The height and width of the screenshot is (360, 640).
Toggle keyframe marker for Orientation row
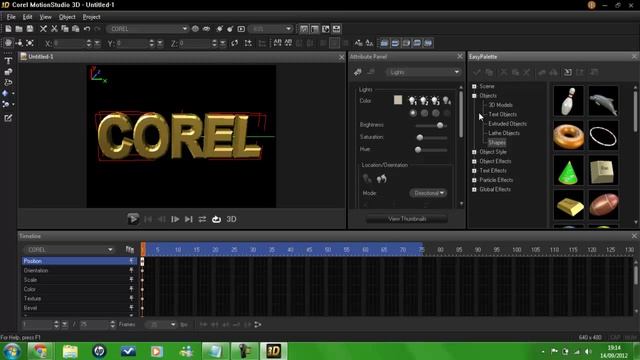[131, 270]
